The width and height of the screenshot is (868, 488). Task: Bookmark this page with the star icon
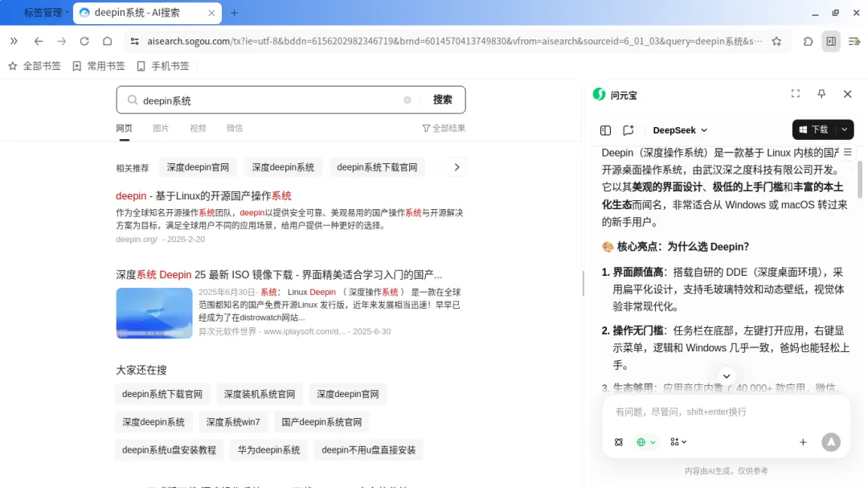(x=776, y=41)
